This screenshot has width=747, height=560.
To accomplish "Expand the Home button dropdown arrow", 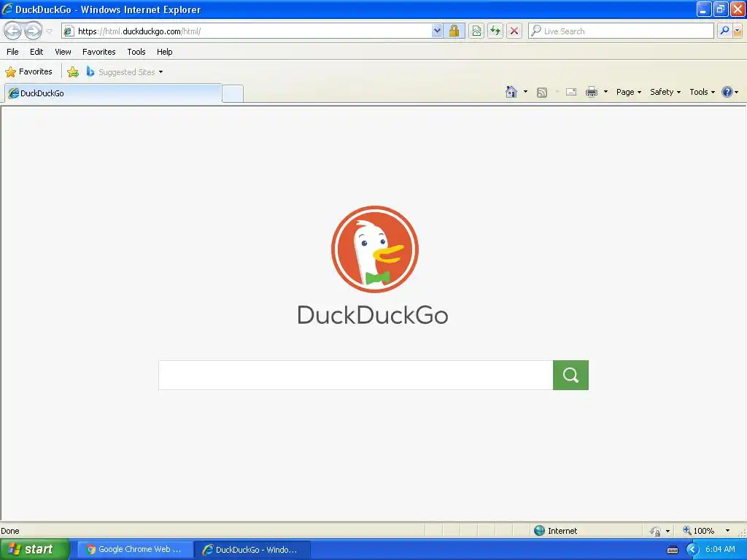I will click(x=525, y=92).
